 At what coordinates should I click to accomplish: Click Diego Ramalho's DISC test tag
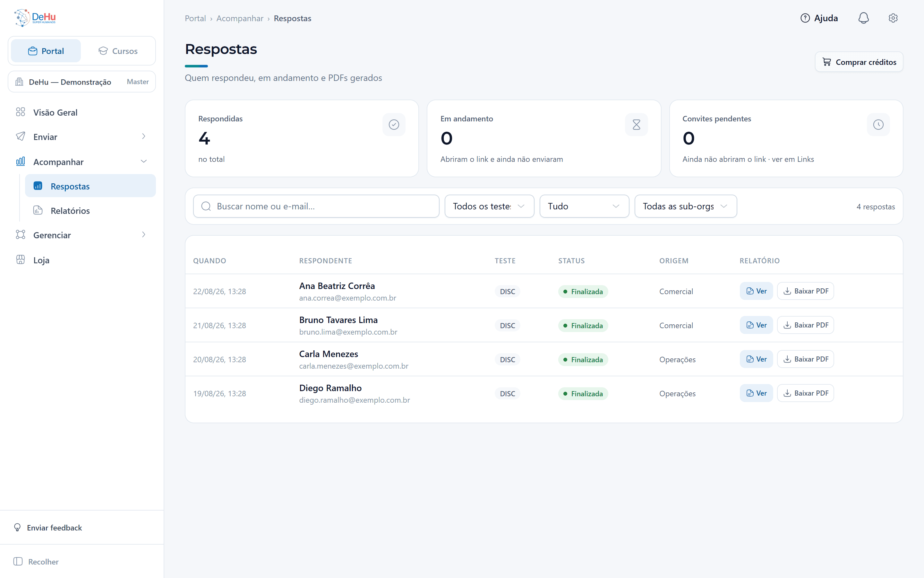(x=508, y=394)
